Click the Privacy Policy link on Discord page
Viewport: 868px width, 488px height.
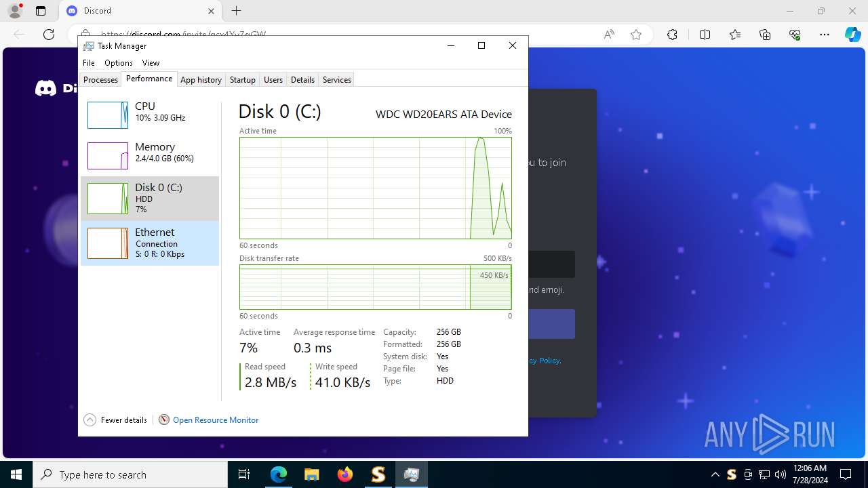point(544,361)
